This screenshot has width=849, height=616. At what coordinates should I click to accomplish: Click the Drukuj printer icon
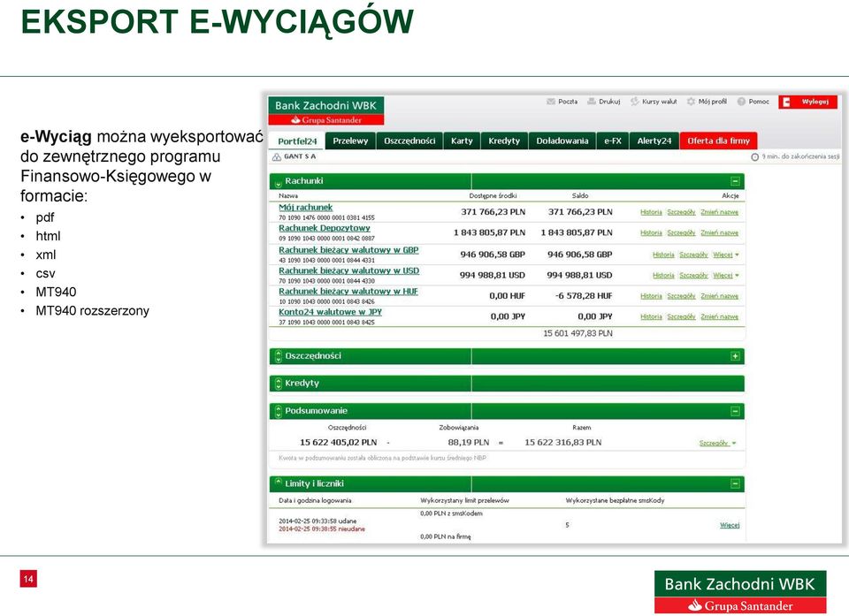[592, 102]
